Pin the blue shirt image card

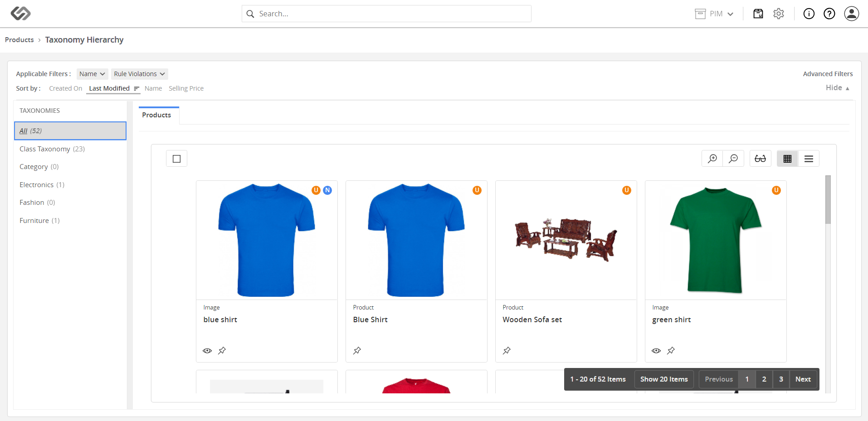coord(222,351)
